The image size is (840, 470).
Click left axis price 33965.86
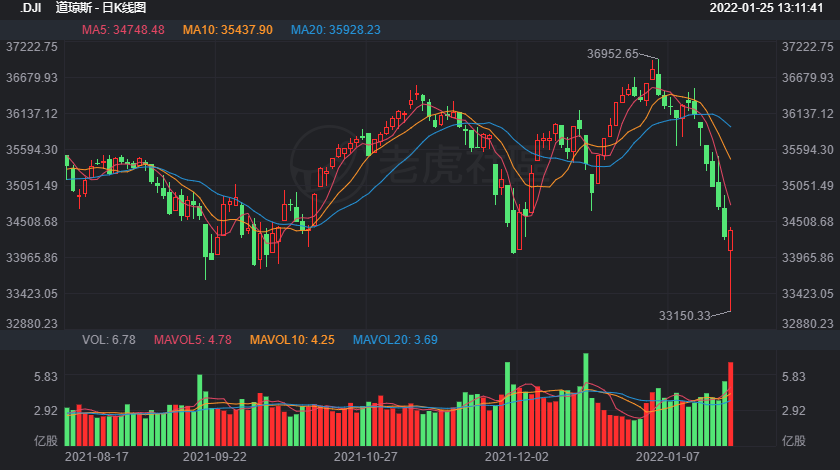[32, 258]
